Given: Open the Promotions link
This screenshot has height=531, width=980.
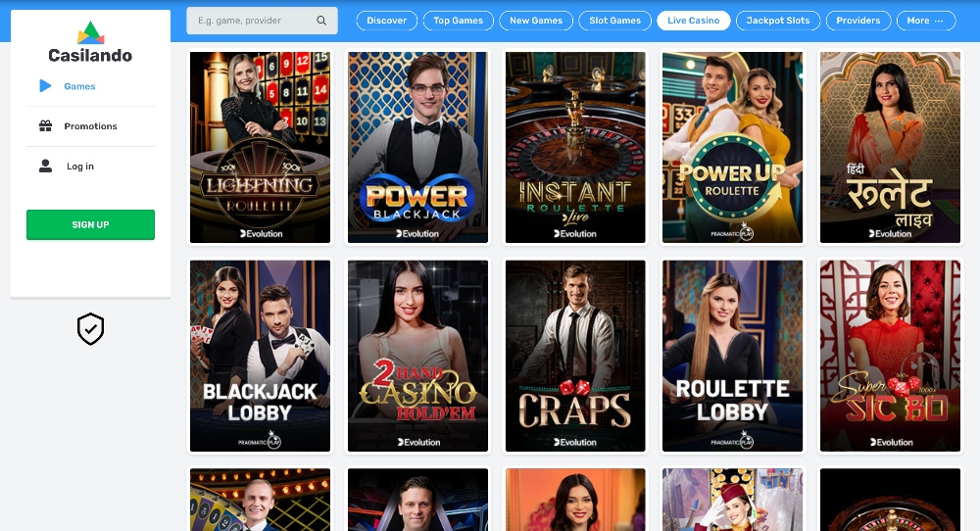Looking at the screenshot, I should [90, 126].
